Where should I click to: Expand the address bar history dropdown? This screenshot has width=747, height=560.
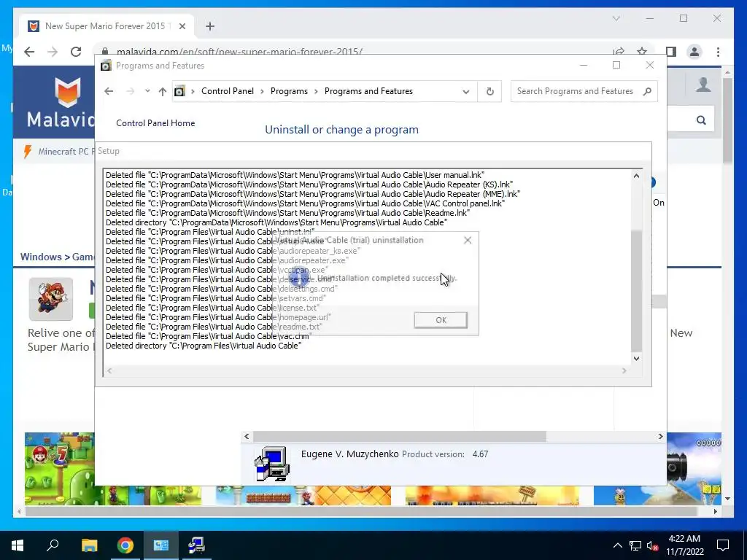466,91
